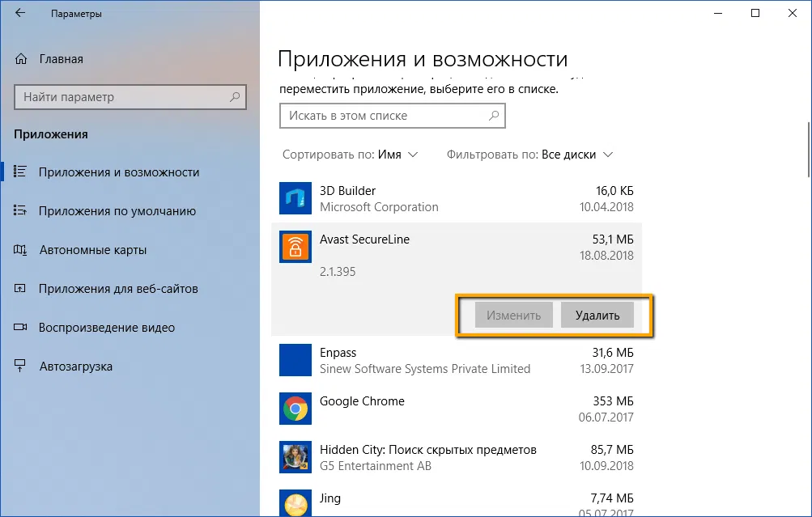Click the Воспроизведение видео camera icon
812x517 pixels.
click(x=19, y=328)
